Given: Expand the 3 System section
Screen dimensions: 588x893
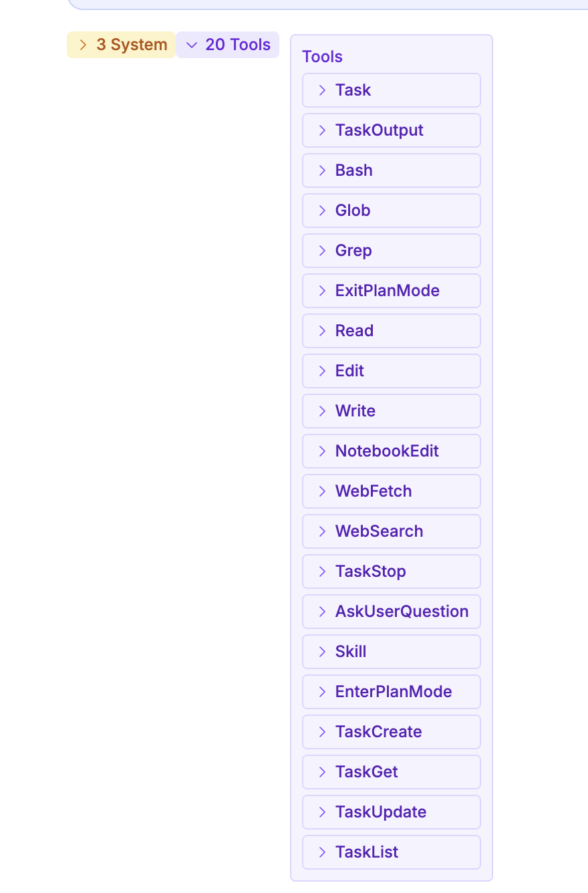Looking at the screenshot, I should point(121,45).
